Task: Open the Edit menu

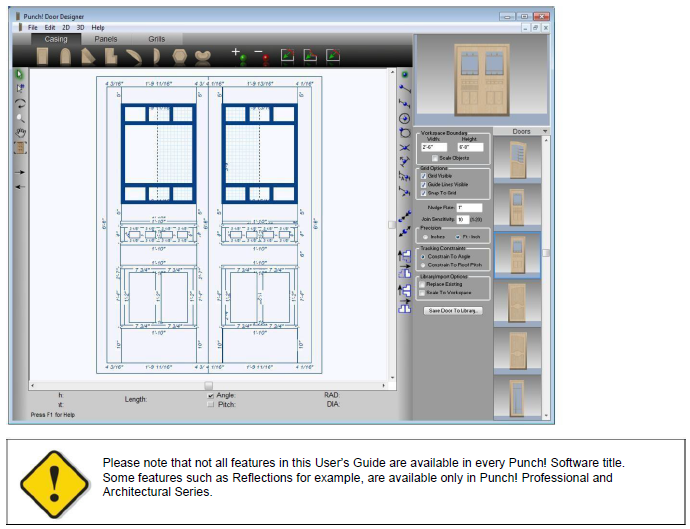Action: point(50,27)
